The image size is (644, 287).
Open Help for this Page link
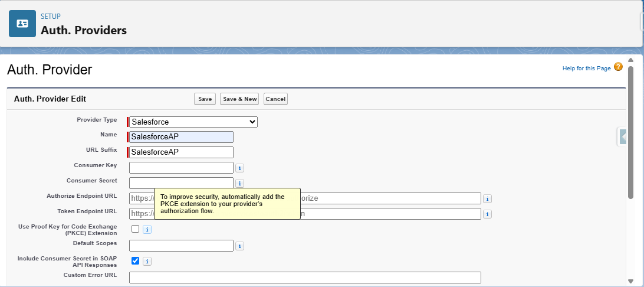586,69
